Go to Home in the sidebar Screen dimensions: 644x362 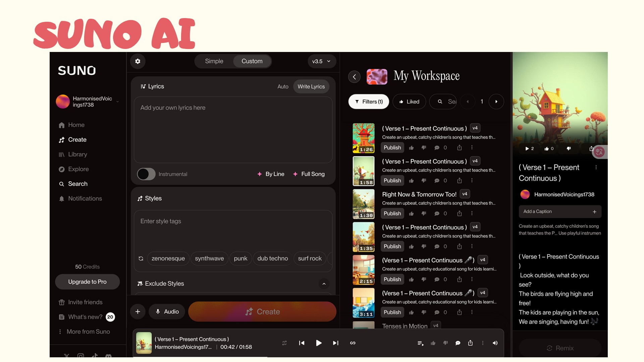click(72, 125)
